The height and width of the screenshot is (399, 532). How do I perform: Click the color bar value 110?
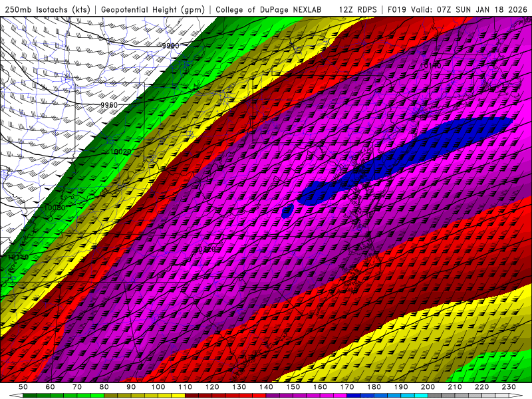(186, 387)
